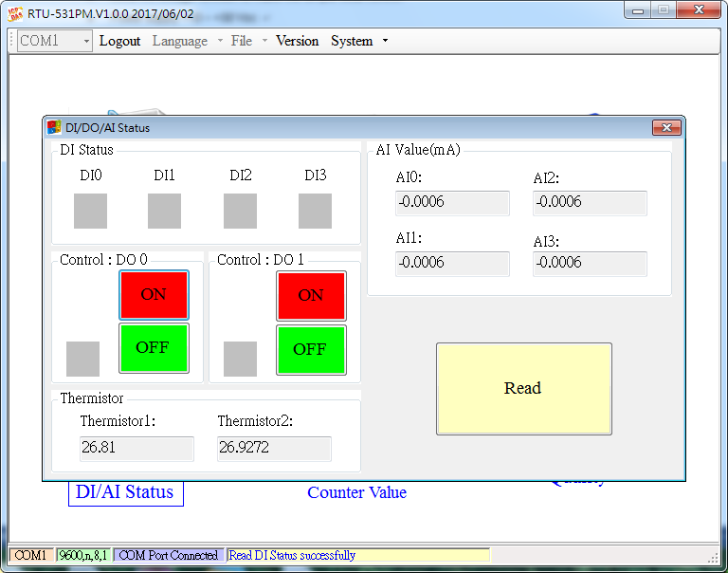Open the System menu
728x573 pixels.
tap(352, 41)
